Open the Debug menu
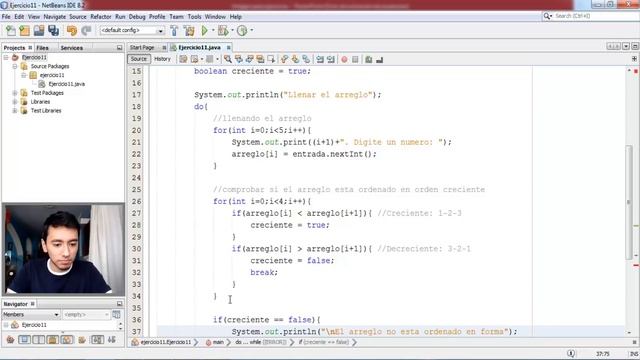The image size is (640, 360). click(137, 17)
